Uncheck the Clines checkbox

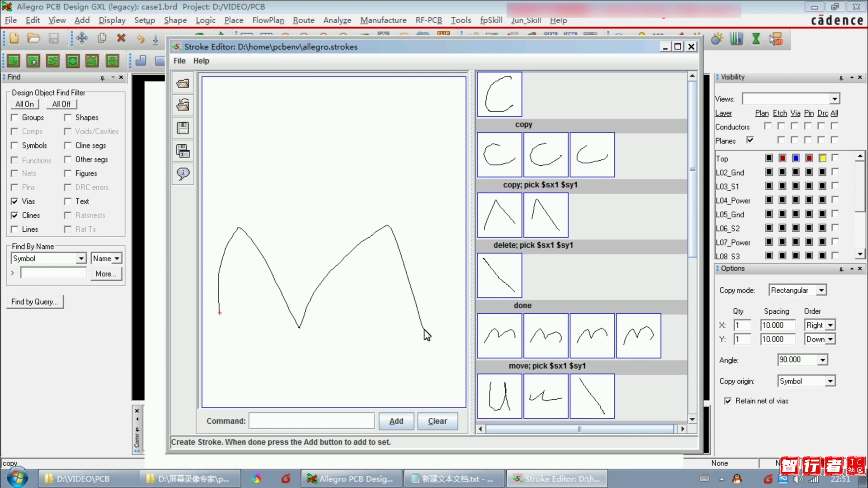coord(15,215)
